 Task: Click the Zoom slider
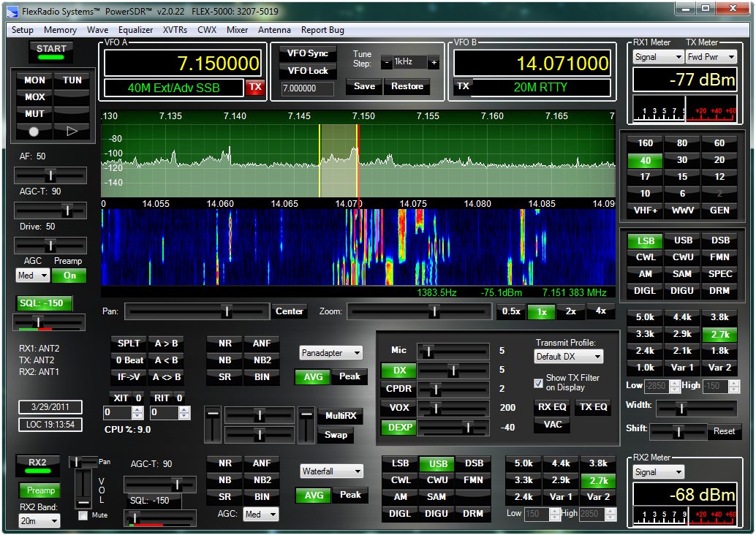(x=420, y=312)
